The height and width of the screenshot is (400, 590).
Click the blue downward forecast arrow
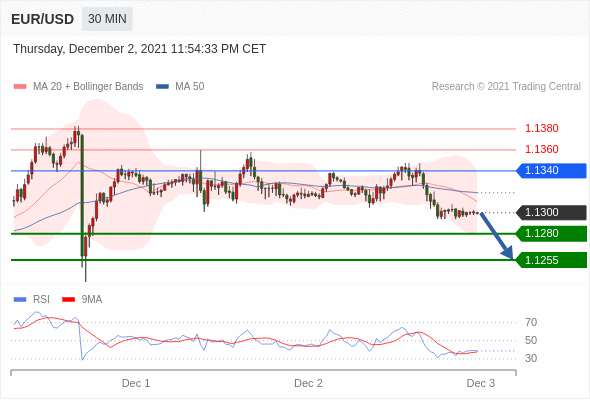497,236
